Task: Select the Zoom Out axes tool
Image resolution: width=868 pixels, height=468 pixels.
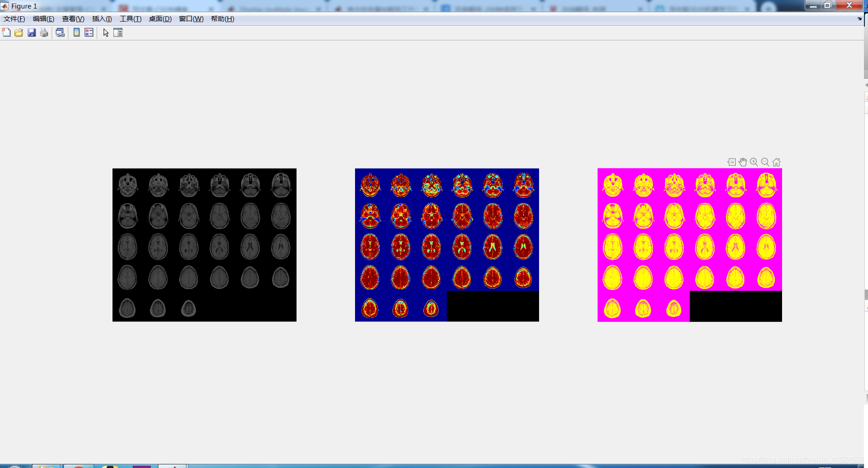Action: (765, 162)
